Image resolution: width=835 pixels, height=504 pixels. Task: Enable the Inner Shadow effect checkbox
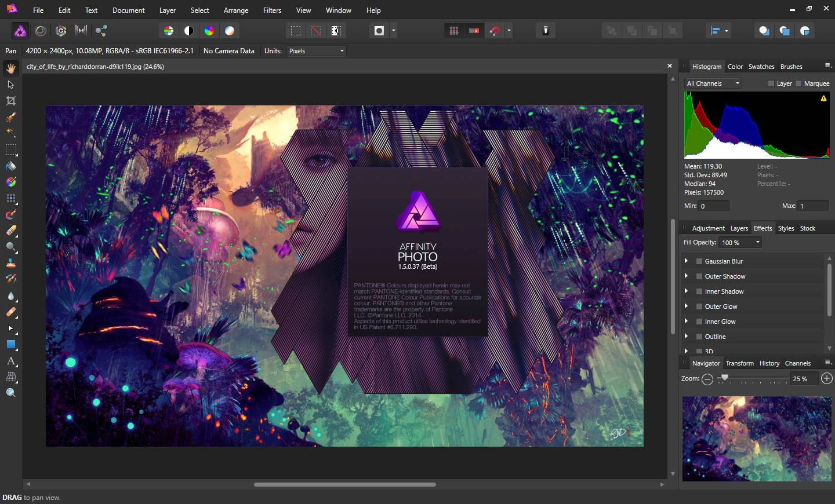pyautogui.click(x=699, y=291)
